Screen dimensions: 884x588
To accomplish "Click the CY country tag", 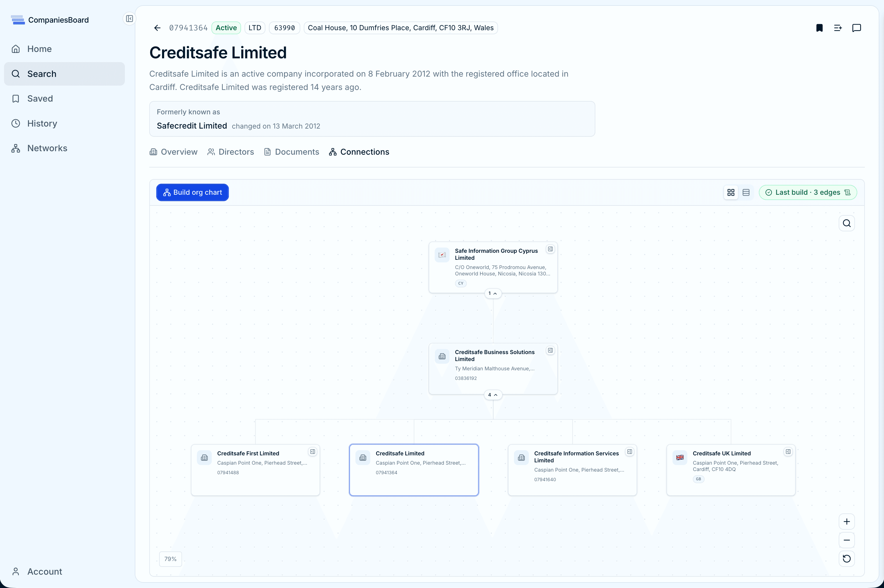I will [x=461, y=284].
